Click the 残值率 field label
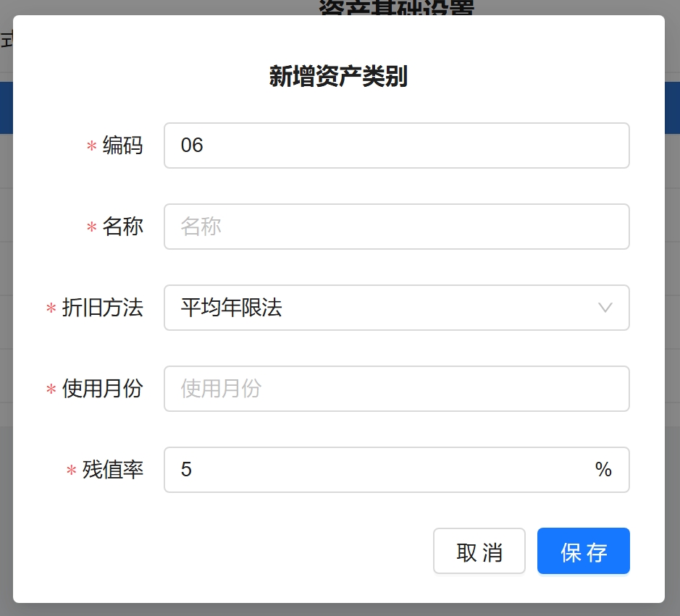Screen dimensions: 680x616 coord(112,470)
